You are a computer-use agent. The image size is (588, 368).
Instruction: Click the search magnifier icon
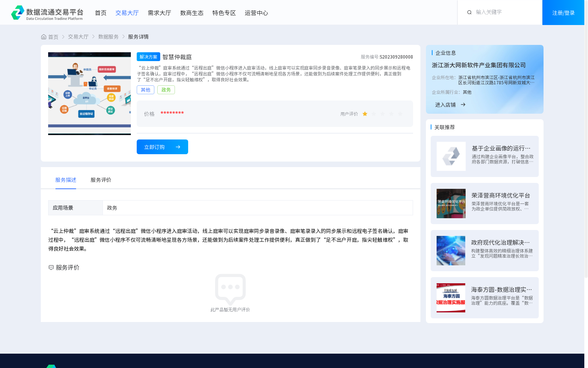pos(469,13)
